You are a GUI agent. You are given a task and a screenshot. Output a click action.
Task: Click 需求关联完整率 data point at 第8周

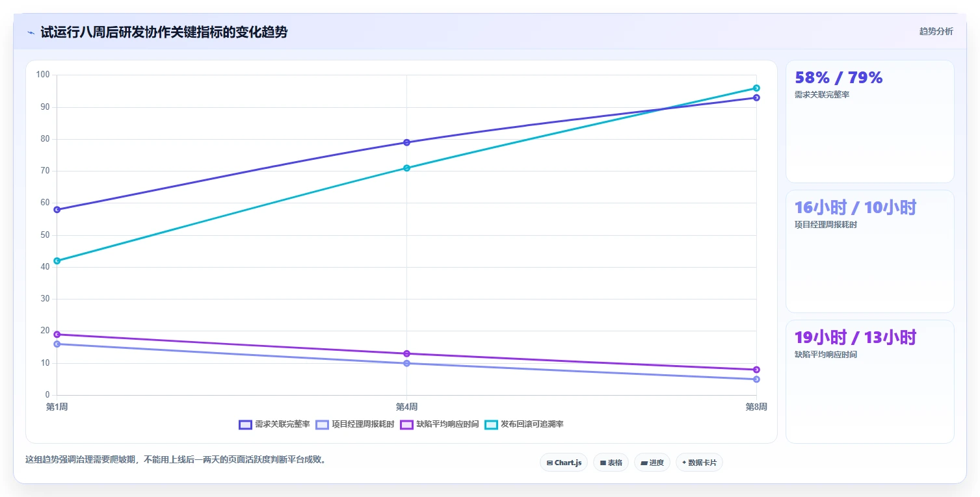(x=756, y=97)
